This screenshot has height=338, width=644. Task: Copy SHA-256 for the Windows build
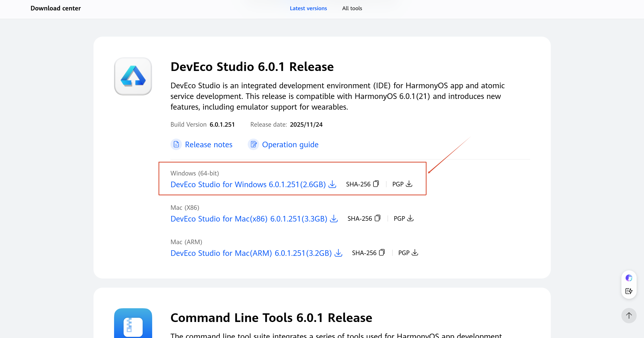point(376,184)
